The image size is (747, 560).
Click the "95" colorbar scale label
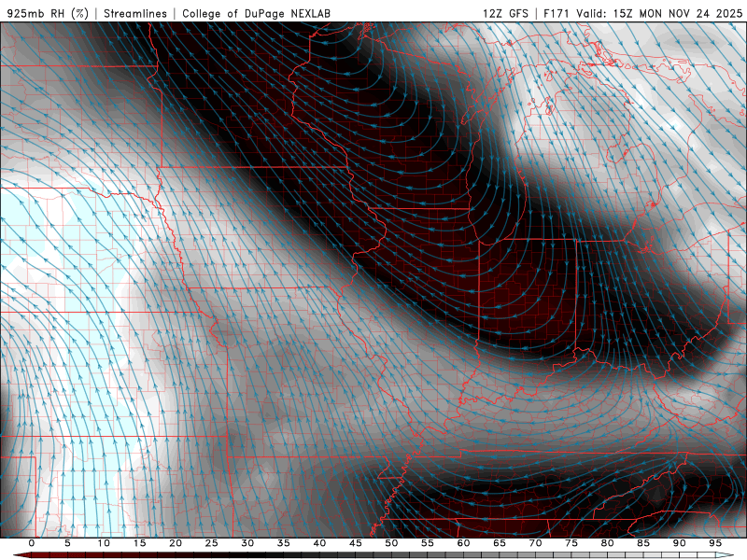coord(715,543)
